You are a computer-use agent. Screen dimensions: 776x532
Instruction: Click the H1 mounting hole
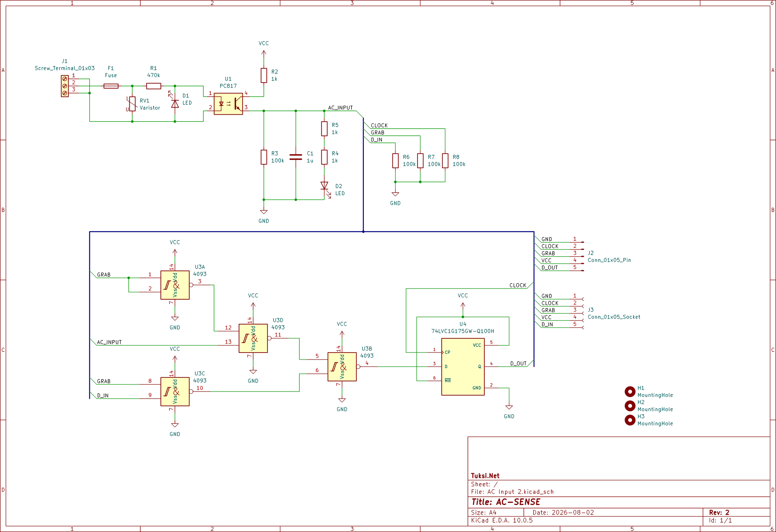tap(630, 391)
